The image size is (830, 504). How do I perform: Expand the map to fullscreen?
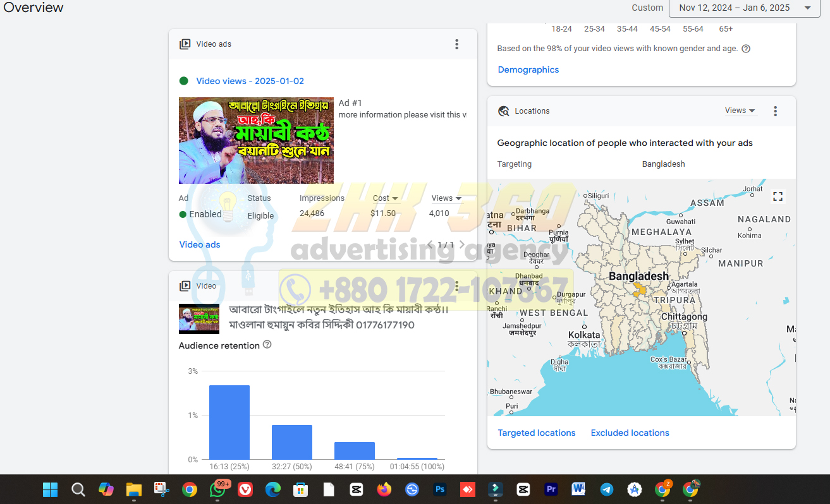(x=778, y=196)
